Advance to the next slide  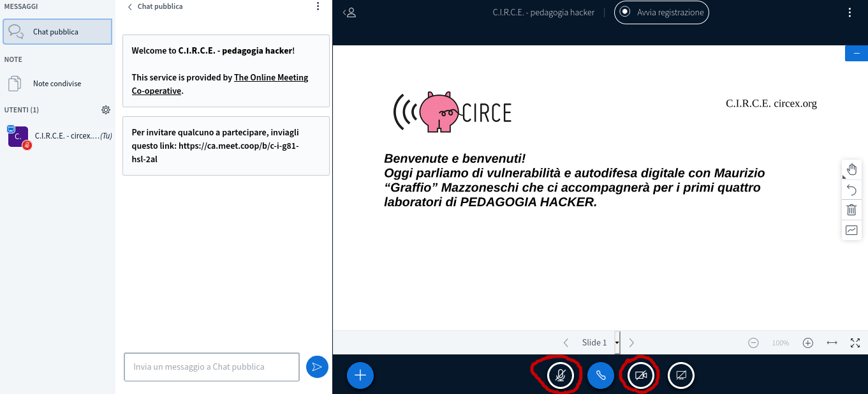coord(631,343)
